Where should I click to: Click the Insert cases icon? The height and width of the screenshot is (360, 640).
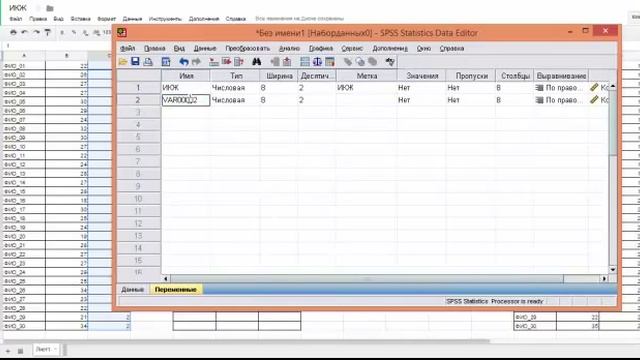point(275,62)
